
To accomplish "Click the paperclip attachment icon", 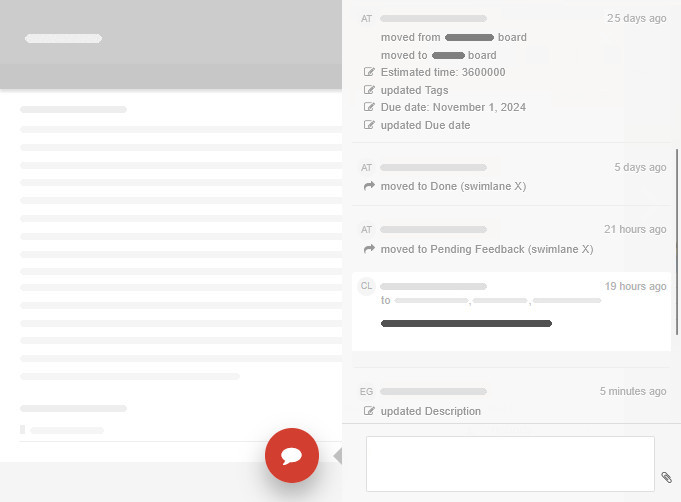I will click(666, 478).
